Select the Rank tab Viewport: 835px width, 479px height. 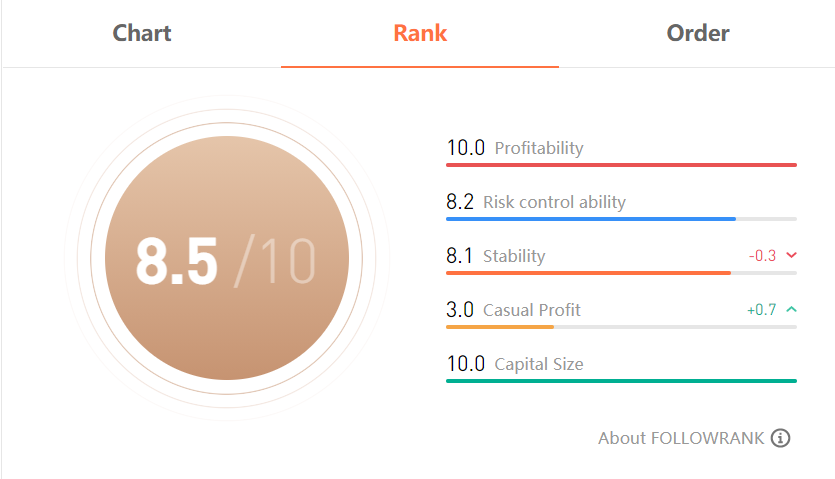(420, 33)
